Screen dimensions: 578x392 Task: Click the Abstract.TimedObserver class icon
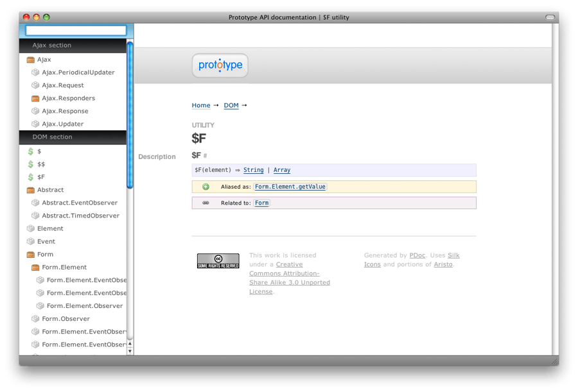tap(35, 216)
